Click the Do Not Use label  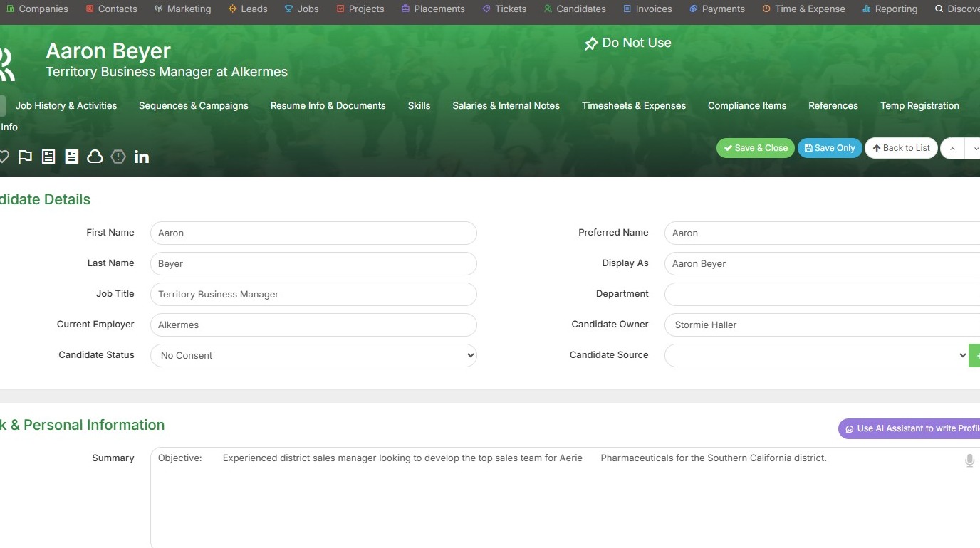pos(637,43)
